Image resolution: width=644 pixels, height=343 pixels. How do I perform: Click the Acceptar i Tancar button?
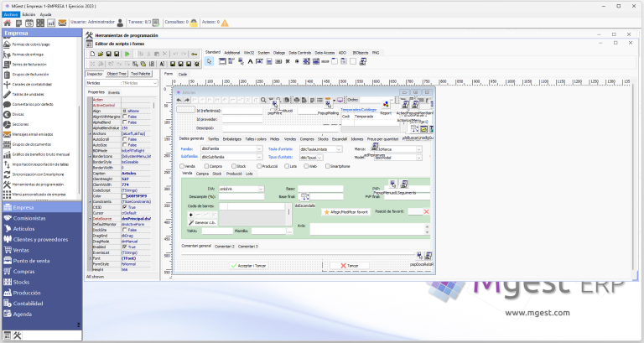click(x=248, y=266)
